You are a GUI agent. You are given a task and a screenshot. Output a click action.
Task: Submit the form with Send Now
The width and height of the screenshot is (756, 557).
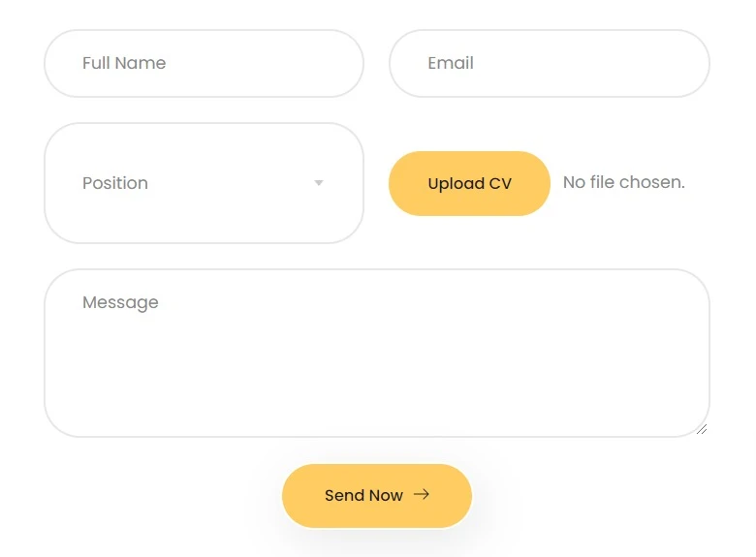377,496
